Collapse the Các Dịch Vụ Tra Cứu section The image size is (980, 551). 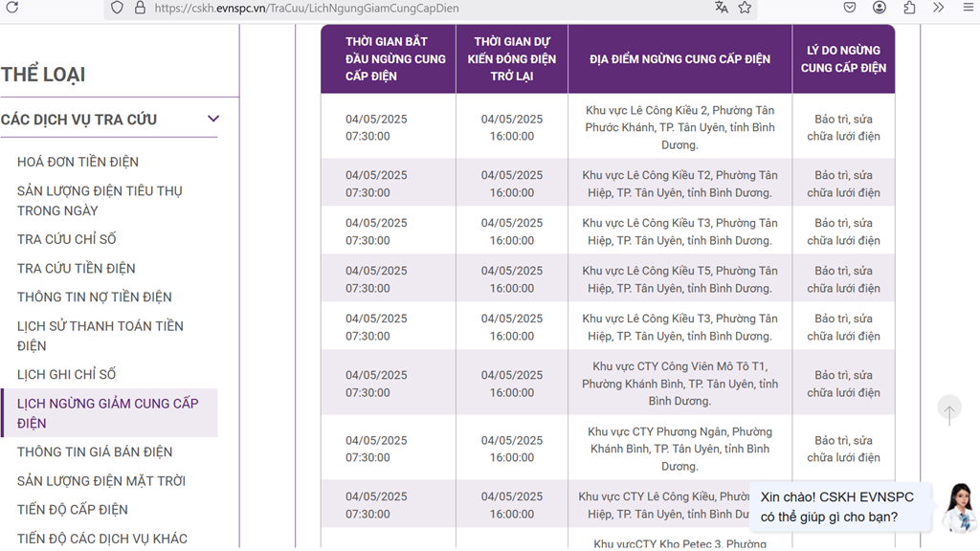coord(213,120)
